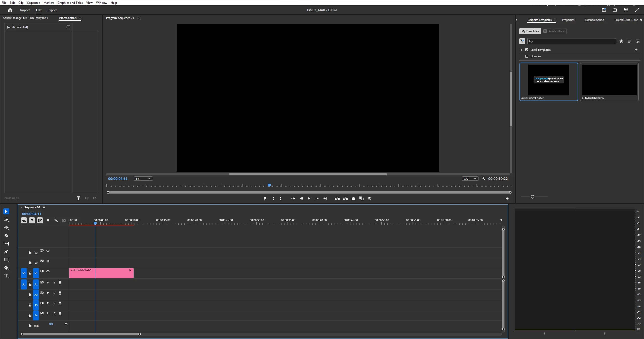644x339 pixels.
Task: Toggle V2 track output eye
Action: [x=48, y=261]
